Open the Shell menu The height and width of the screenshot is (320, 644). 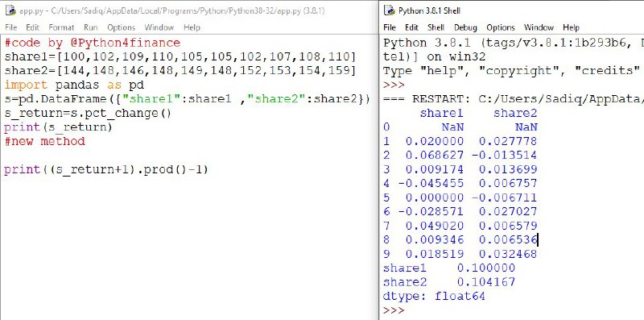click(x=436, y=27)
